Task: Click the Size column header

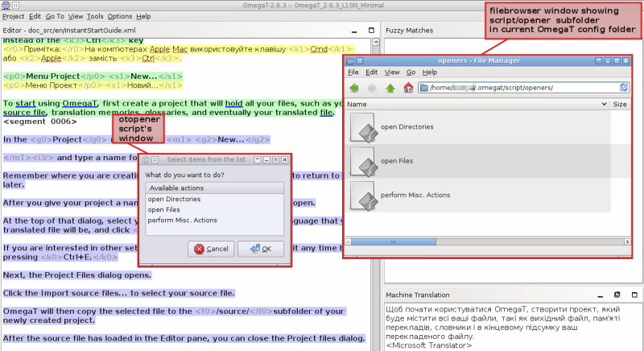Action: (620, 105)
